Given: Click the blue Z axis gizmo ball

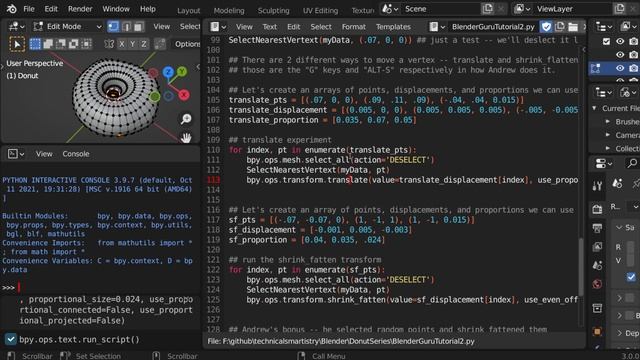Looking at the screenshot, I should pos(168,72).
